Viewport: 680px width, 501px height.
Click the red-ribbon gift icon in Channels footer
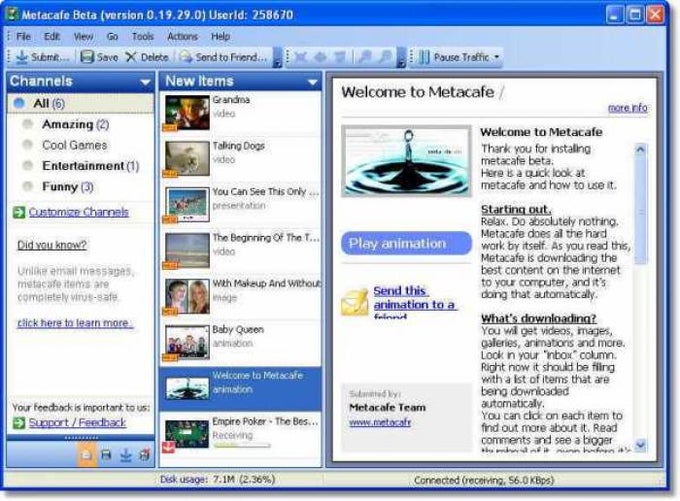(144, 455)
